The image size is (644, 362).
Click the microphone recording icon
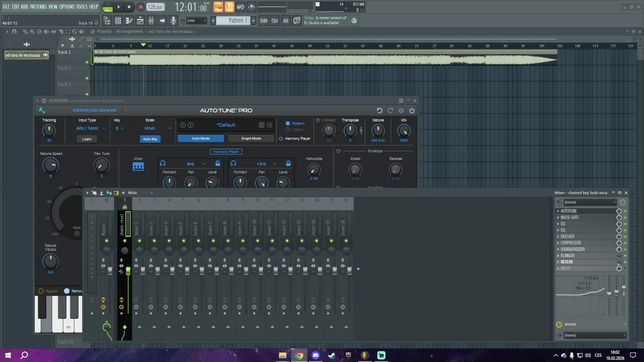coord(173,21)
